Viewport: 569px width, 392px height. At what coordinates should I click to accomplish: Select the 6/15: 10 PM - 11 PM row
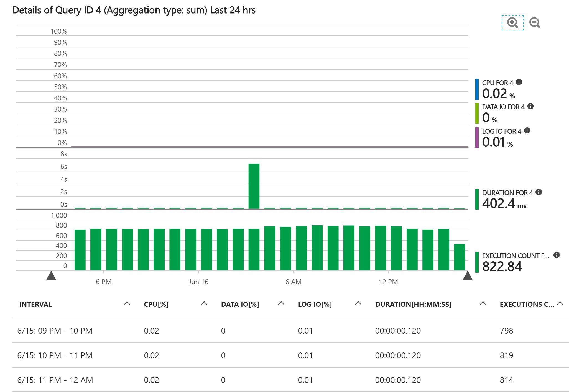[55, 355]
